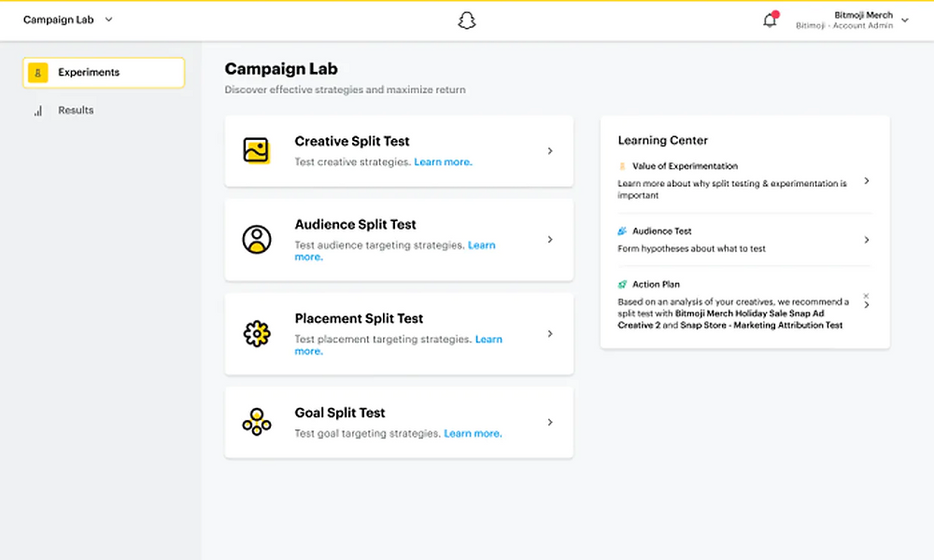The height and width of the screenshot is (560, 934).
Task: Select the Experiments sidebar tab
Action: [x=104, y=73]
